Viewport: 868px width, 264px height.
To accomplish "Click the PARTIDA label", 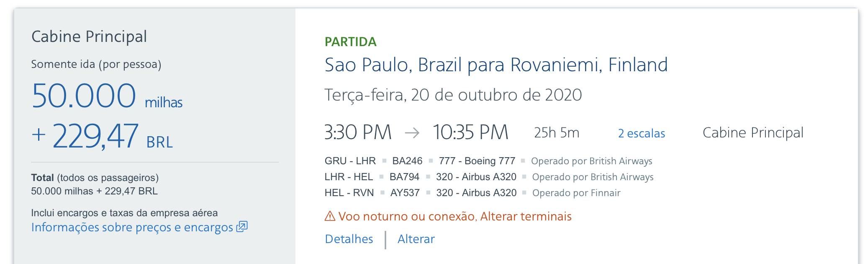I will [x=351, y=42].
